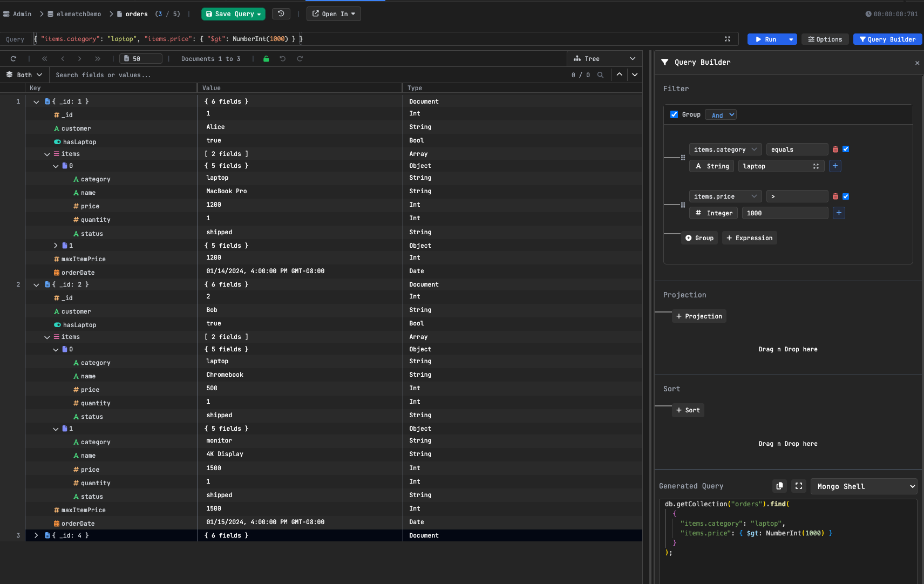Click the orders collection breadcrumb

pyautogui.click(x=132, y=14)
